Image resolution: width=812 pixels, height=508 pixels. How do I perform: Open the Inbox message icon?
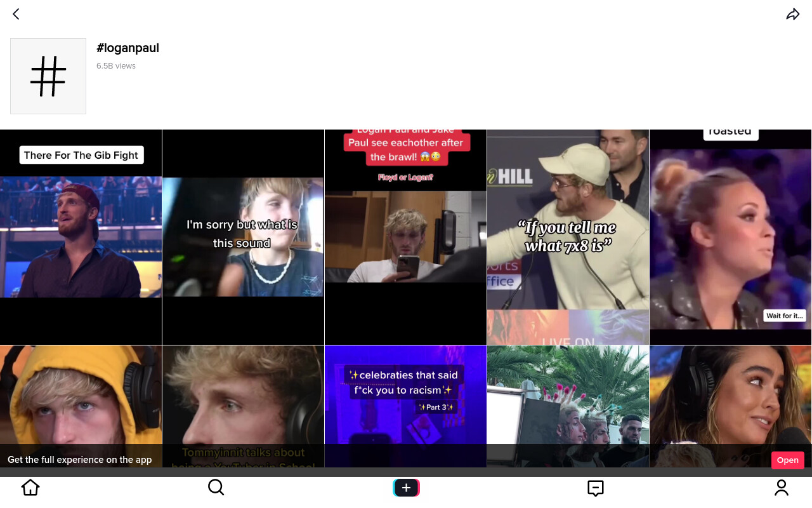point(595,488)
